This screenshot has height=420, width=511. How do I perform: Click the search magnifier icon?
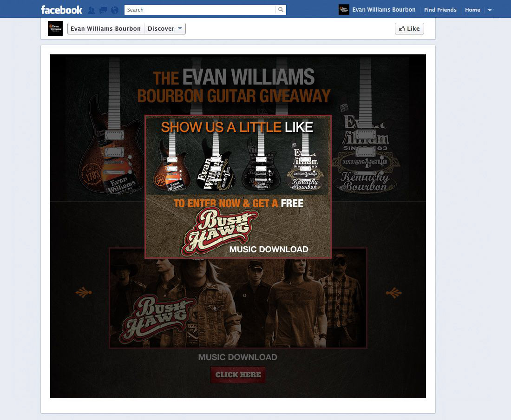[281, 10]
